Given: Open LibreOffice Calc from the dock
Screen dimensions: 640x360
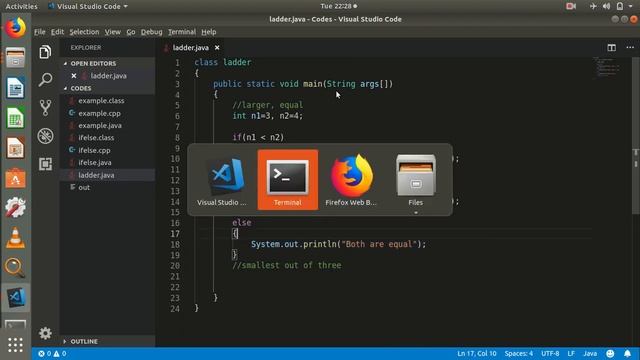Looking at the screenshot, I should click(16, 118).
